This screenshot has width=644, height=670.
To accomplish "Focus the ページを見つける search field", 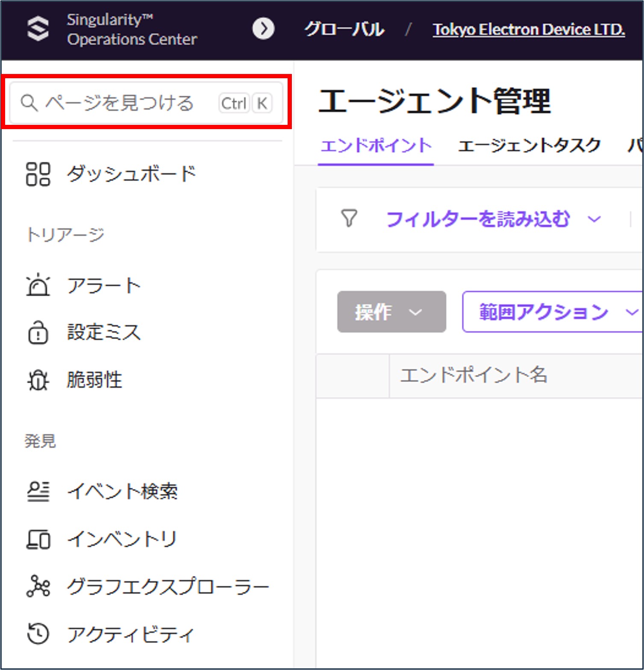I will pyautogui.click(x=120, y=103).
